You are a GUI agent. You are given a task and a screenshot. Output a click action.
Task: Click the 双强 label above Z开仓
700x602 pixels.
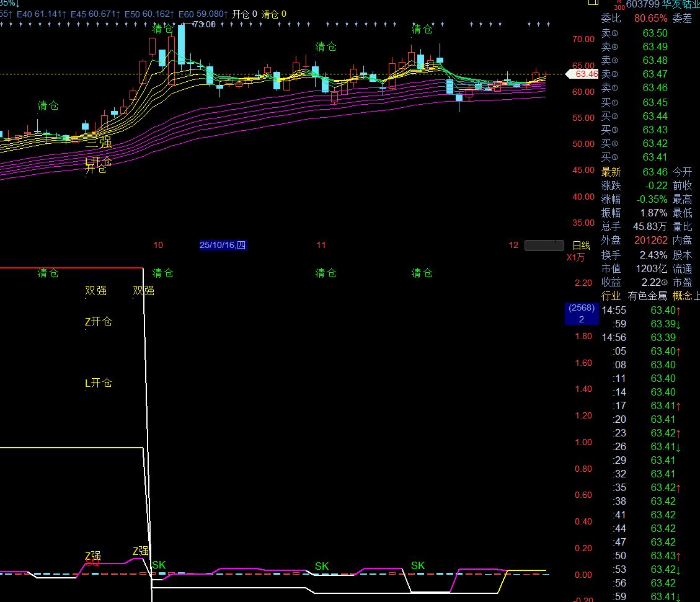96,291
